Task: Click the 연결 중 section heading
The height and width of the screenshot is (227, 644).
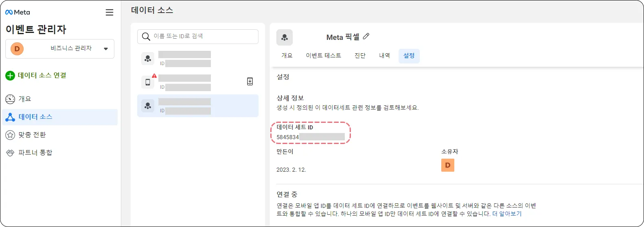Action: tap(287, 194)
